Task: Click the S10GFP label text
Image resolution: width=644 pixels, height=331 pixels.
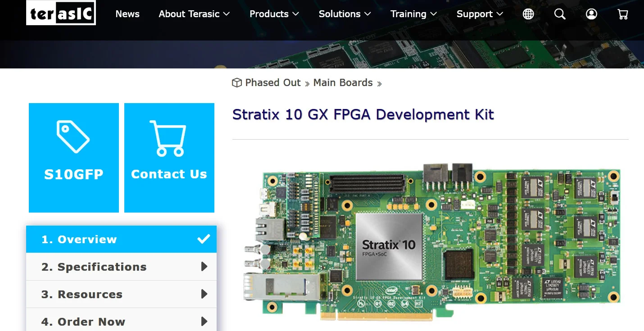Action: click(73, 174)
